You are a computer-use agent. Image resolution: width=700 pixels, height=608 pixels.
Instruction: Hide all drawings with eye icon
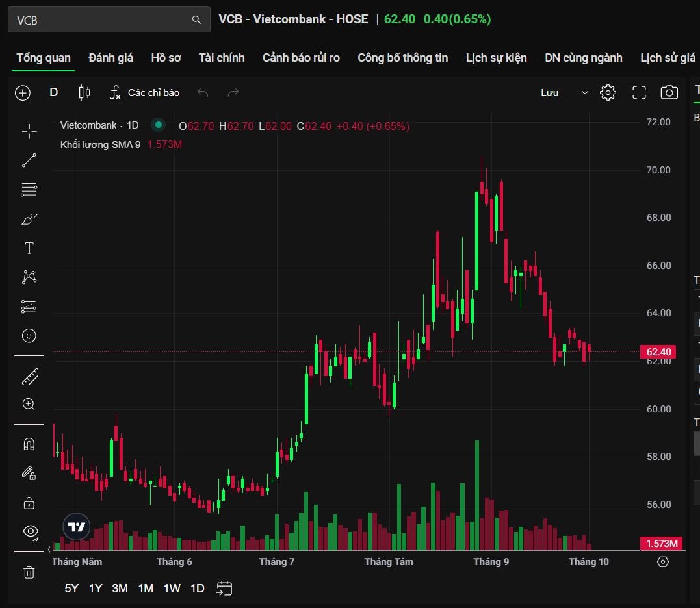(30, 531)
